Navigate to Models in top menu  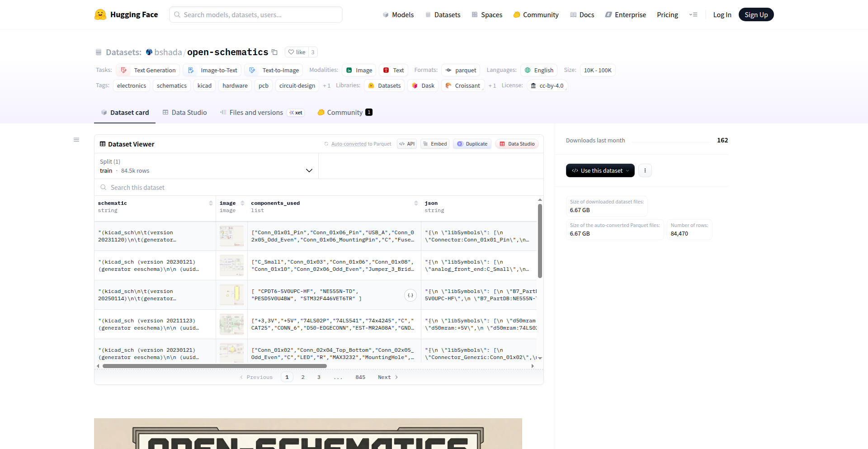pos(398,15)
